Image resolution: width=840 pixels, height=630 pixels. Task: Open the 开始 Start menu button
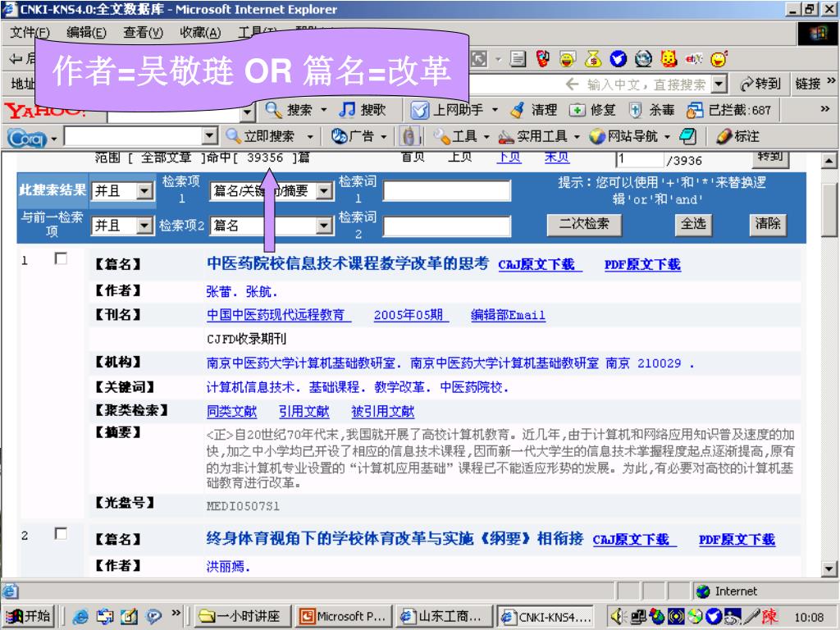pos(30,617)
